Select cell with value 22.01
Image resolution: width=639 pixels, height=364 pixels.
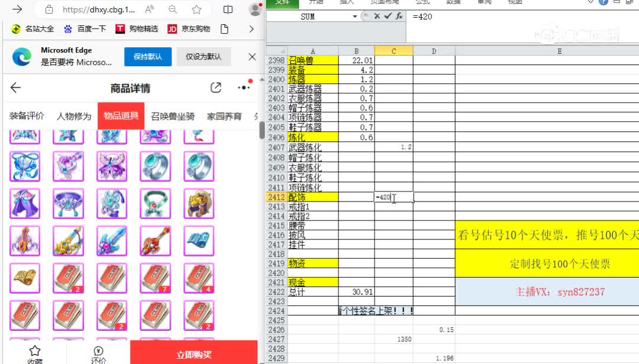click(x=356, y=60)
